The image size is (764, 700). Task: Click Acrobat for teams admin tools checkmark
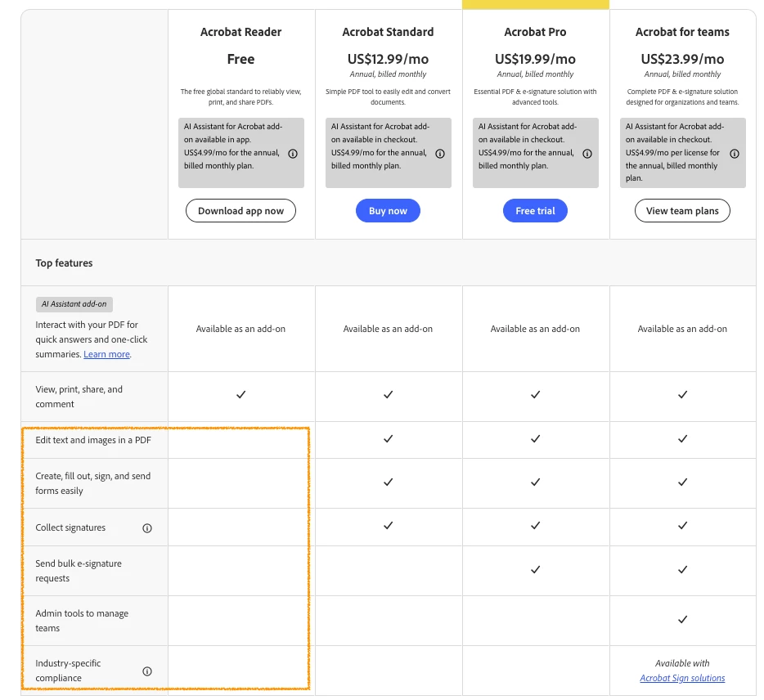point(683,620)
